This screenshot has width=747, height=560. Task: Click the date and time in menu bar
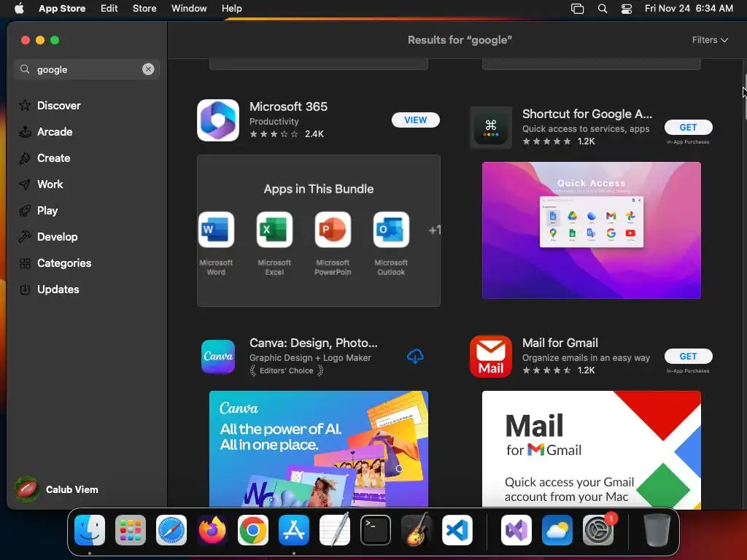(x=689, y=8)
